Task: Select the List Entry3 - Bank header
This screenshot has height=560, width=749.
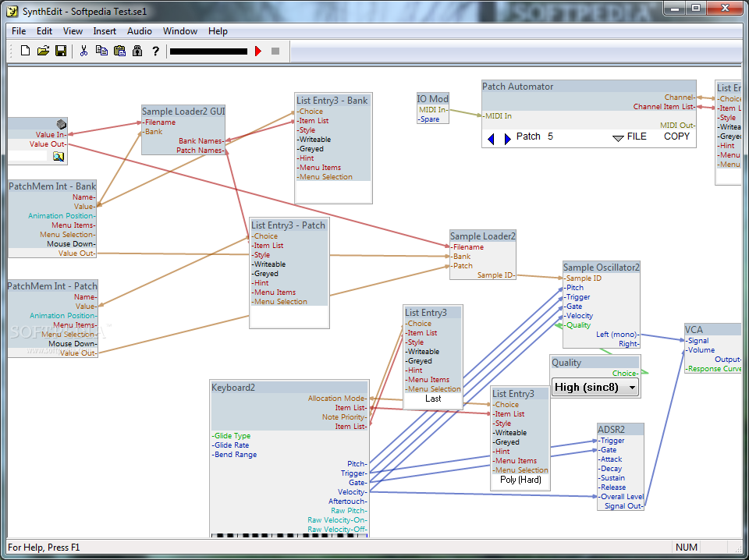Action: (333, 101)
